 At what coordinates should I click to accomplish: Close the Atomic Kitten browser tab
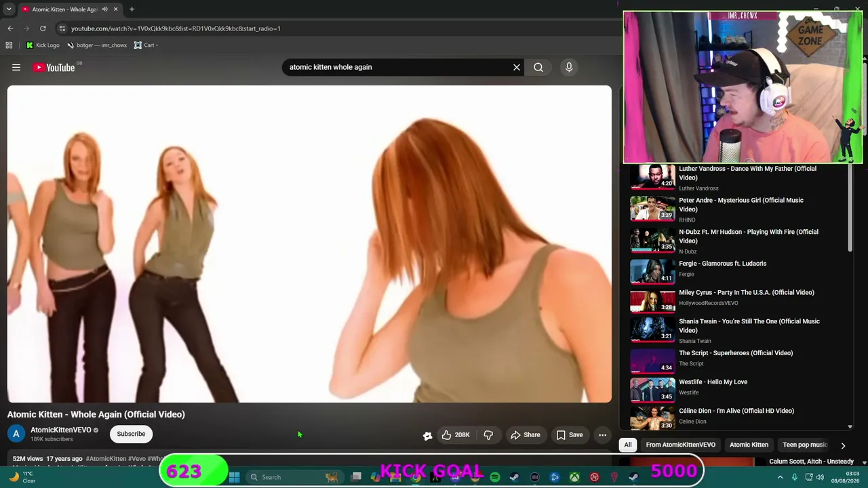[115, 9]
